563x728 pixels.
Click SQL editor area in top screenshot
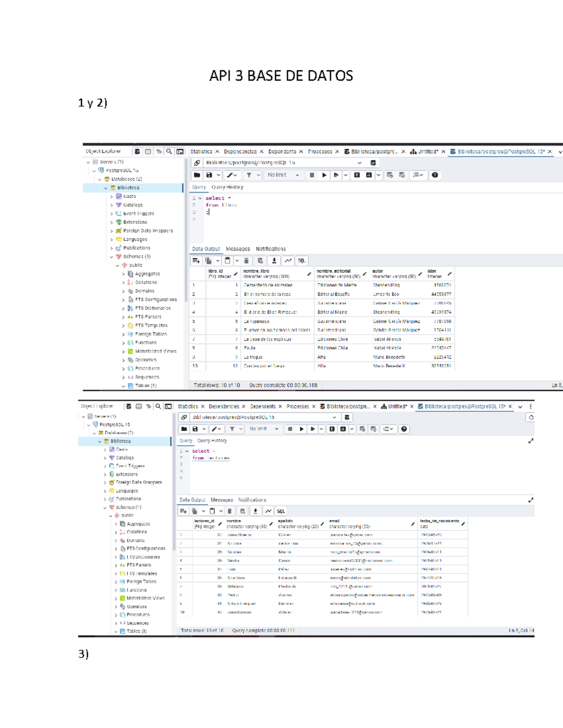382,217
